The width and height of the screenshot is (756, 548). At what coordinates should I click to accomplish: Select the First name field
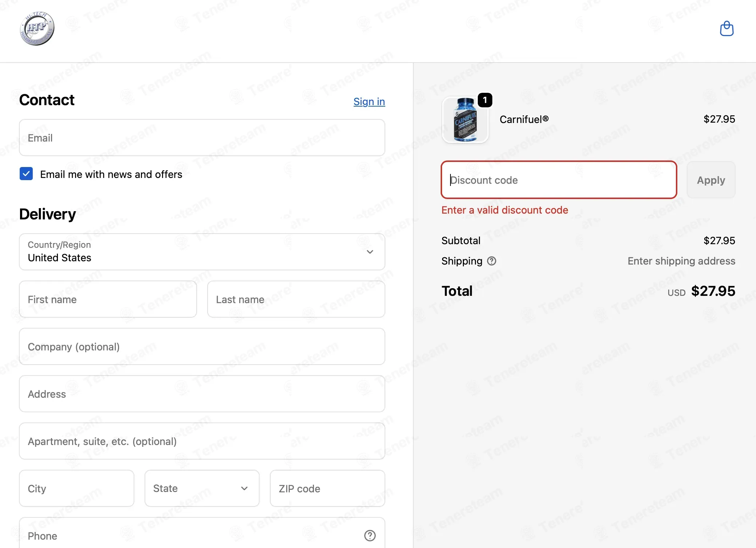point(108,299)
